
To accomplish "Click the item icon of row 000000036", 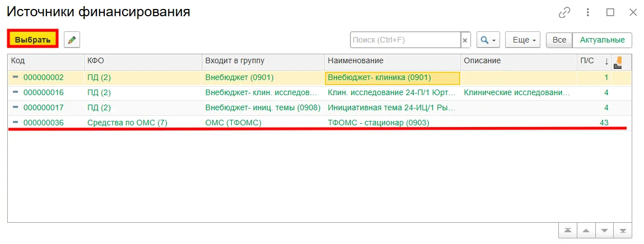I will click(x=16, y=122).
